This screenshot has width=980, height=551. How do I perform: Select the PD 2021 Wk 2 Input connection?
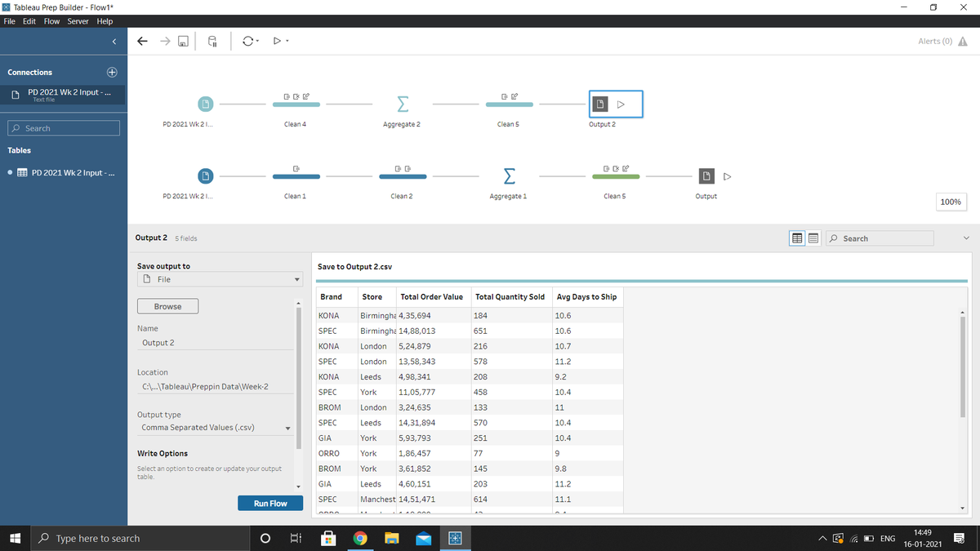click(63, 95)
